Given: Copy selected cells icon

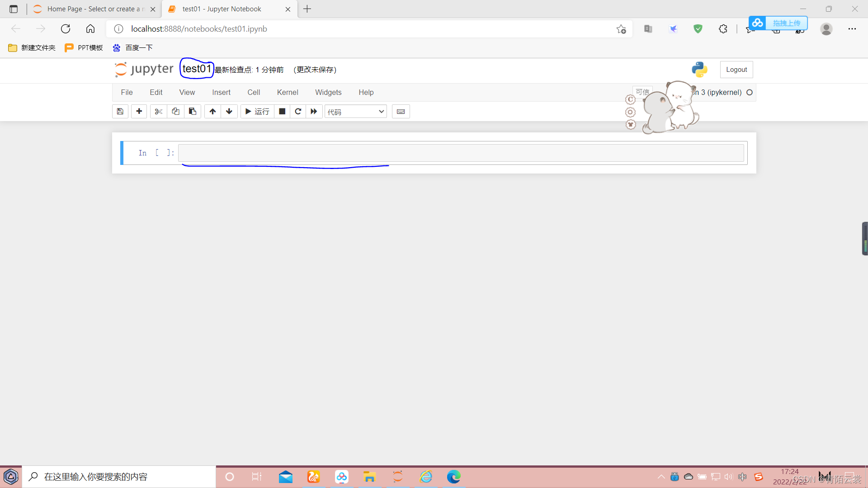Looking at the screenshot, I should click(175, 111).
